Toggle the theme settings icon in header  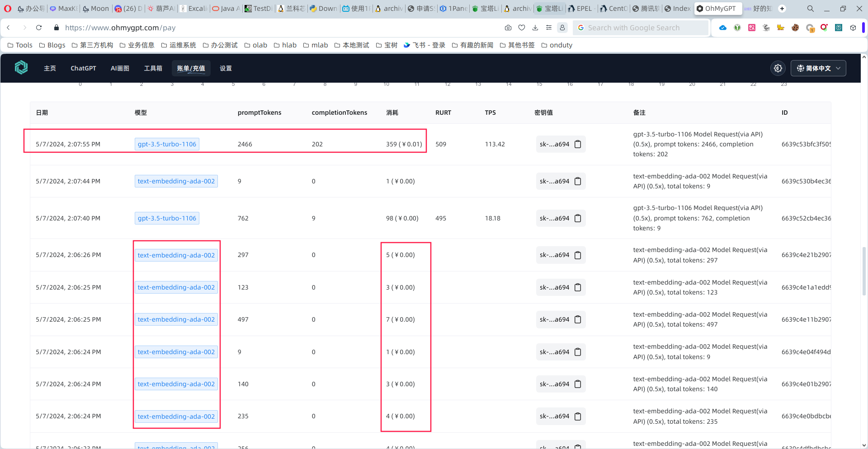click(778, 68)
